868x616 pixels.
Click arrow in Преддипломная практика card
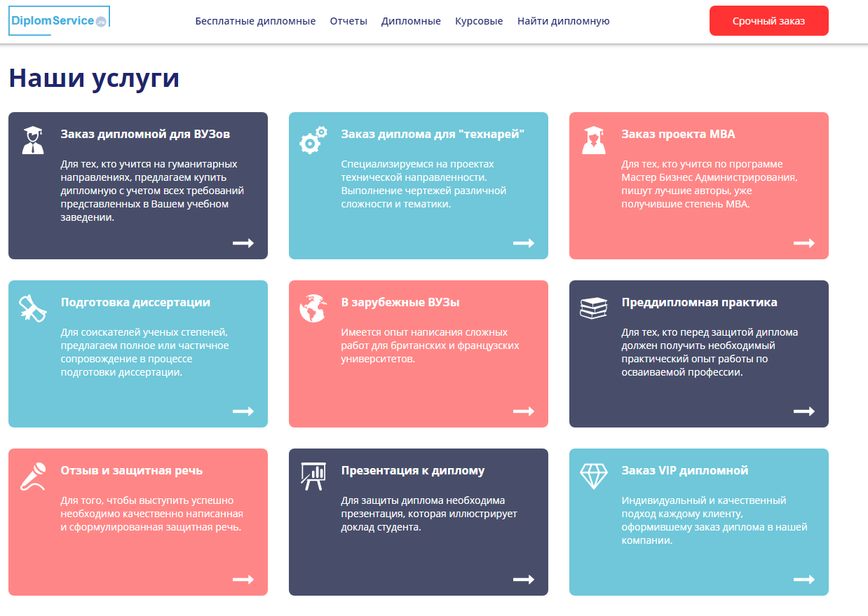(804, 411)
